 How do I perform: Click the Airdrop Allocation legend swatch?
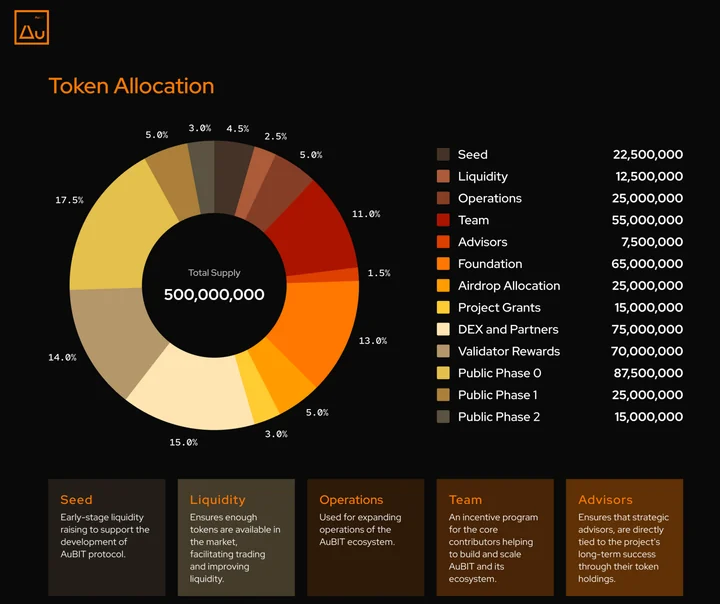[x=443, y=285]
